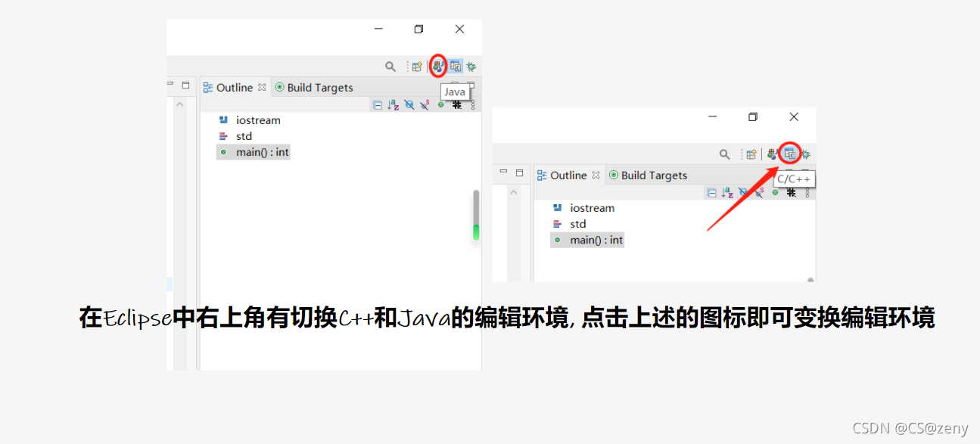Switch to Build Targets tab in left window

click(x=313, y=88)
